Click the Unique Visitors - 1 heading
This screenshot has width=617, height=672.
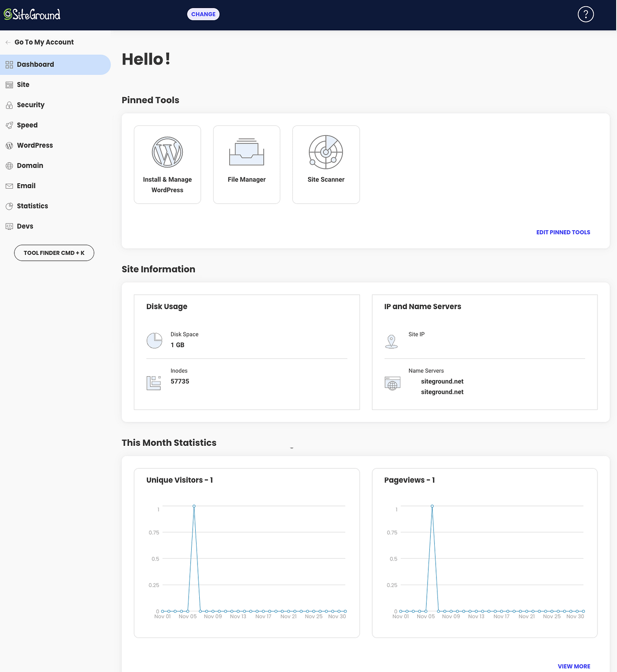[180, 480]
